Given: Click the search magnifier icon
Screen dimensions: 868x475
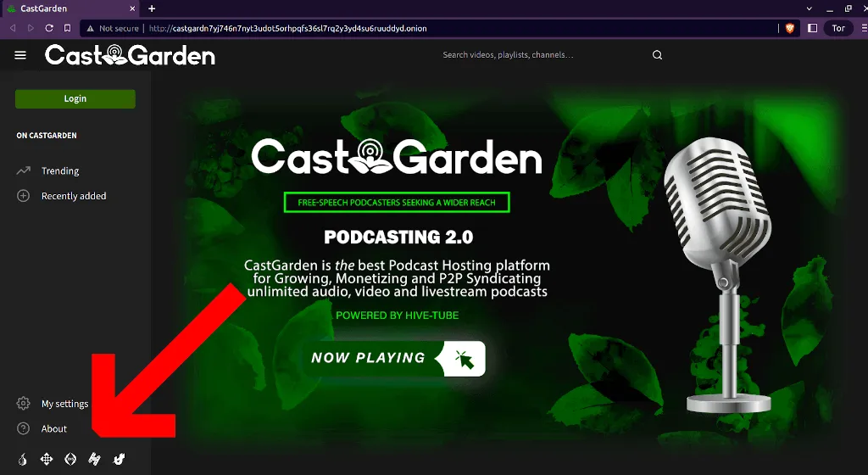Looking at the screenshot, I should pyautogui.click(x=657, y=55).
